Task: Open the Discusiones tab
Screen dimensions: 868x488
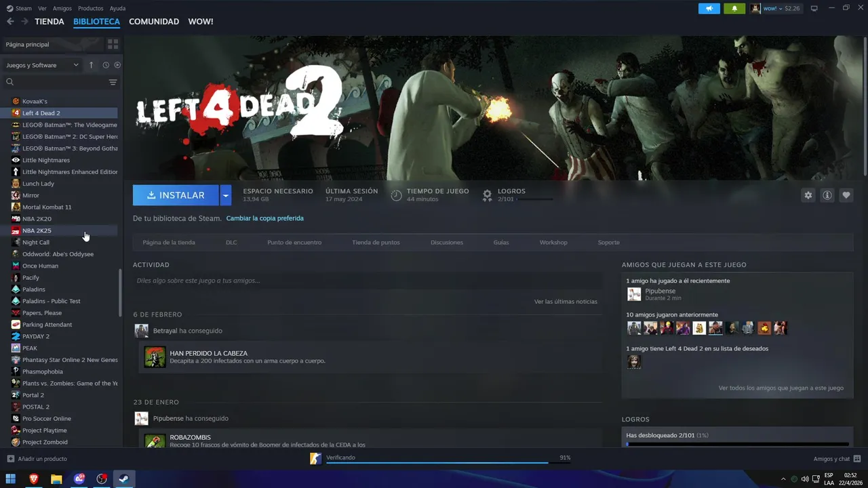Action: 447,242
